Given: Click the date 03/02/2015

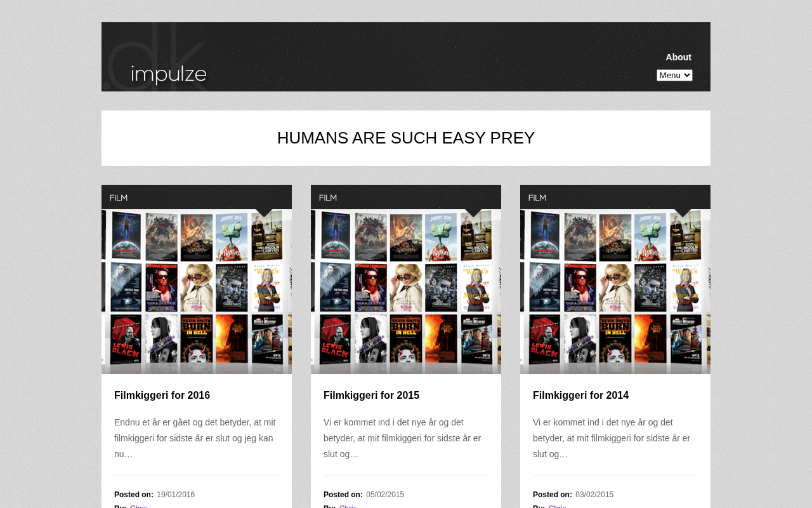Looking at the screenshot, I should (594, 495).
